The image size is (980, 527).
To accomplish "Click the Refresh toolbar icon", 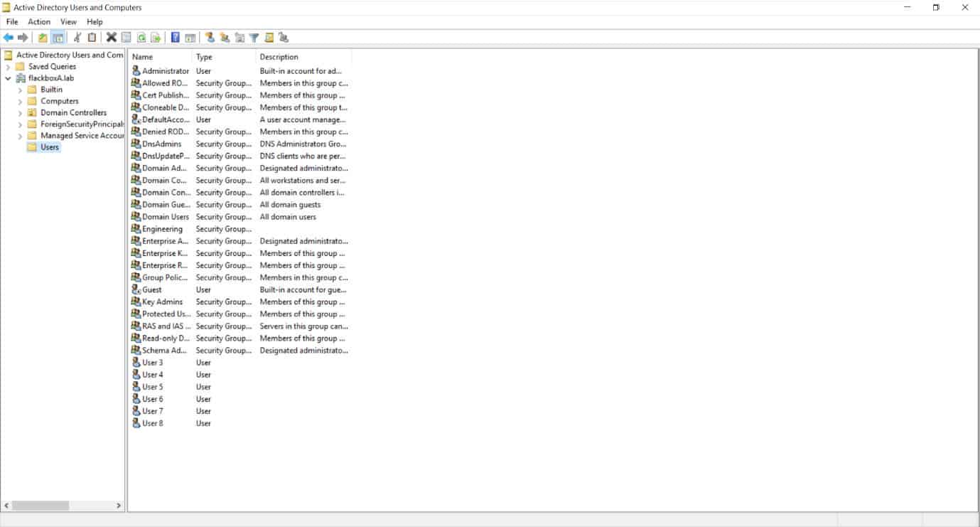I will pyautogui.click(x=141, y=38).
